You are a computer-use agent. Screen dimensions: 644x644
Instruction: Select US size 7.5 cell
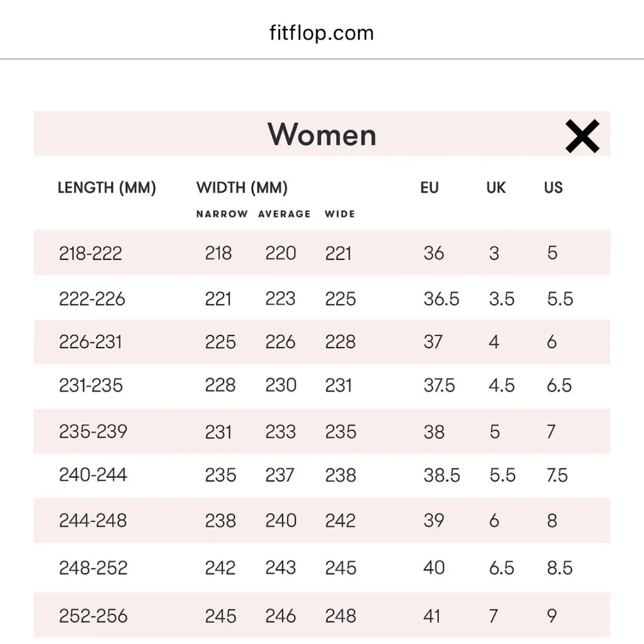556,475
